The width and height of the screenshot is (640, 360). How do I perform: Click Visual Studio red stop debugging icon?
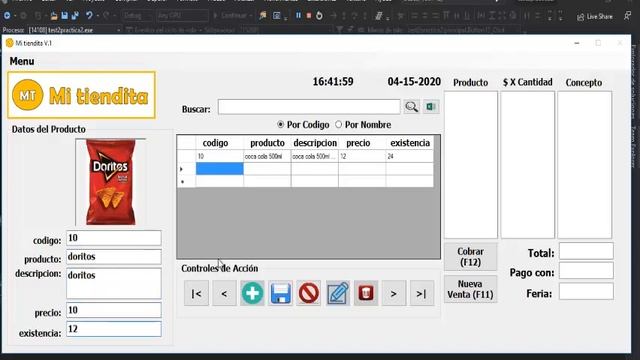(309, 16)
